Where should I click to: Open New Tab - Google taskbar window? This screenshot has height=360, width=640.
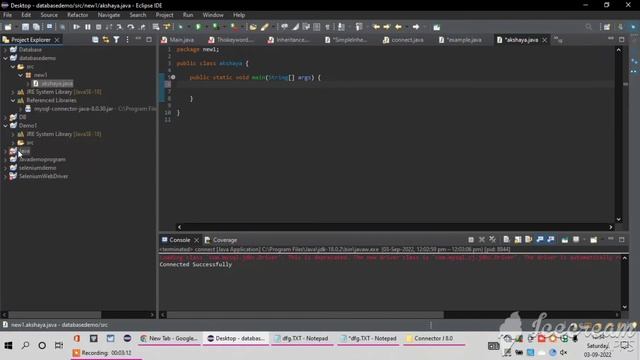point(169,338)
